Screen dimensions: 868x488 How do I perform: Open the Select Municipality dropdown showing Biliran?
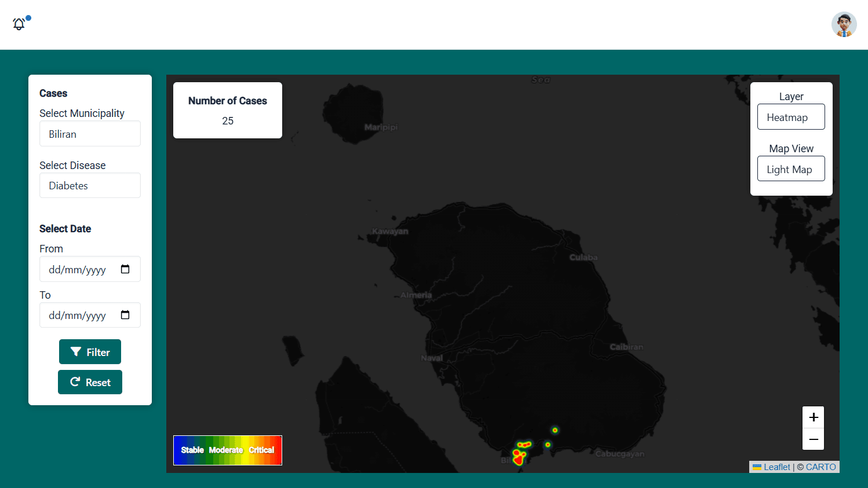tap(90, 134)
